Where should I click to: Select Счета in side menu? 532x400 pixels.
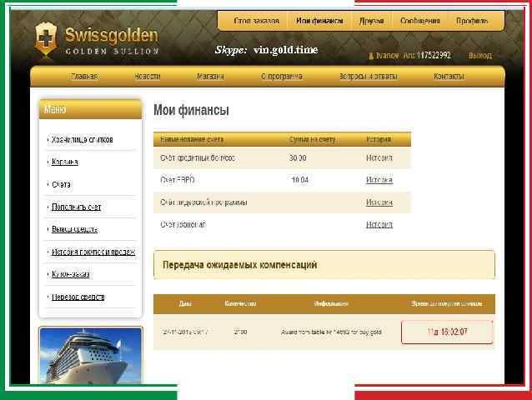point(61,185)
